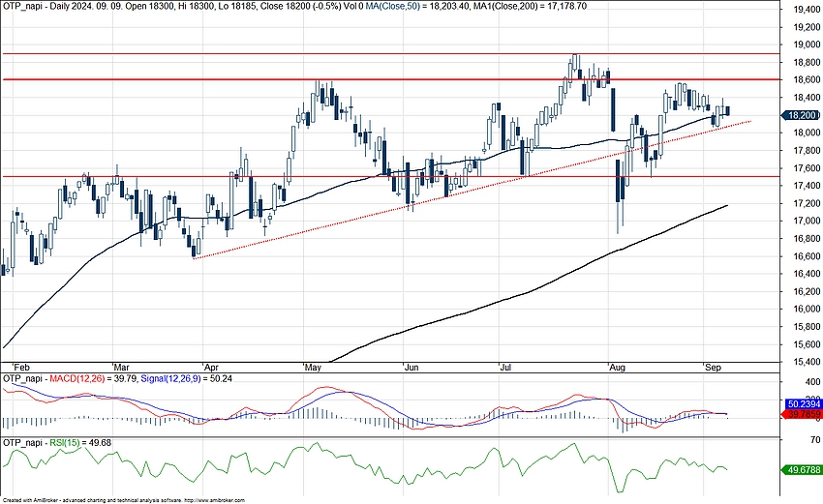Click the Mar date axis label

[x=121, y=368]
